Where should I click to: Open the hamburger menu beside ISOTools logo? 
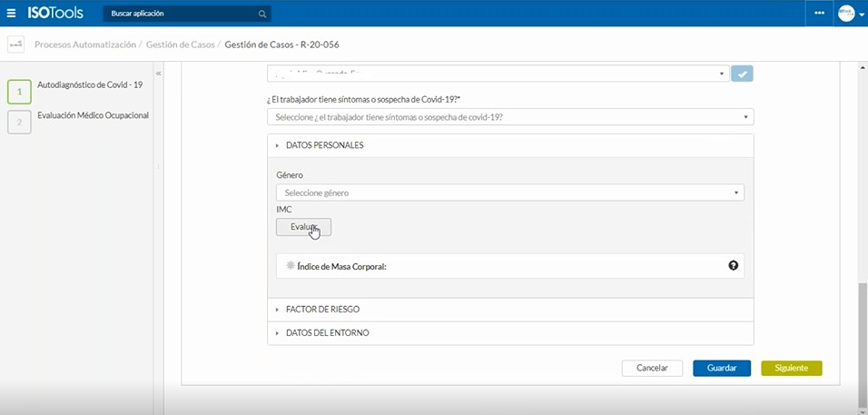[11, 14]
